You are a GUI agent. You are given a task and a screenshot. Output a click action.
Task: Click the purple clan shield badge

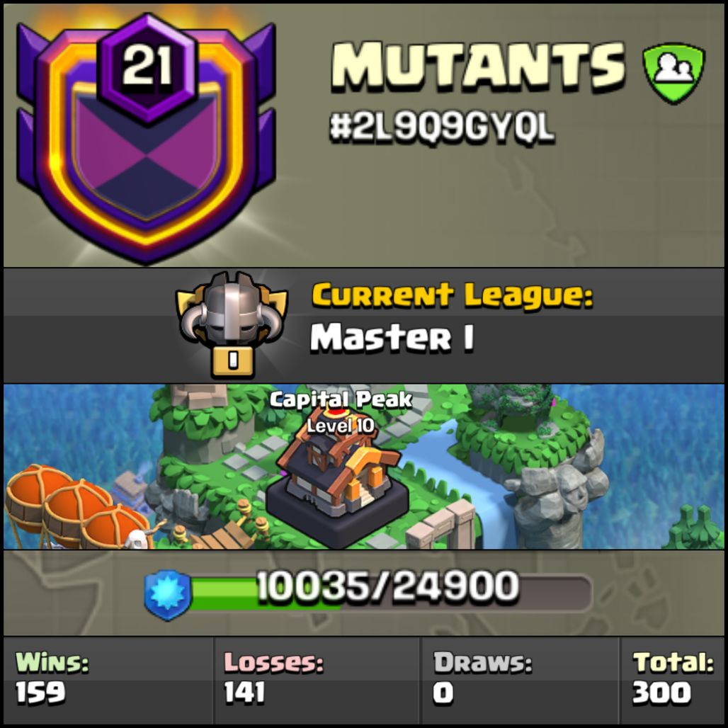[147, 140]
